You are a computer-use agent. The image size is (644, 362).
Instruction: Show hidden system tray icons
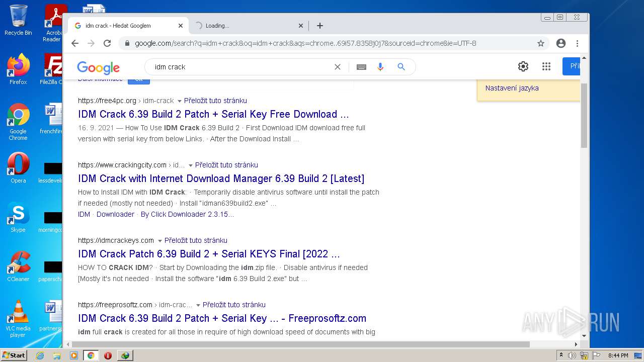coord(561,355)
